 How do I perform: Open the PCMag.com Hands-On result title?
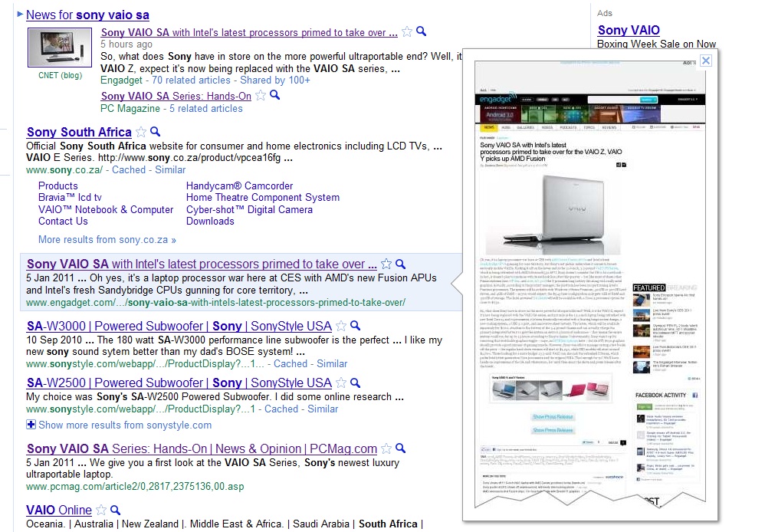(202, 448)
